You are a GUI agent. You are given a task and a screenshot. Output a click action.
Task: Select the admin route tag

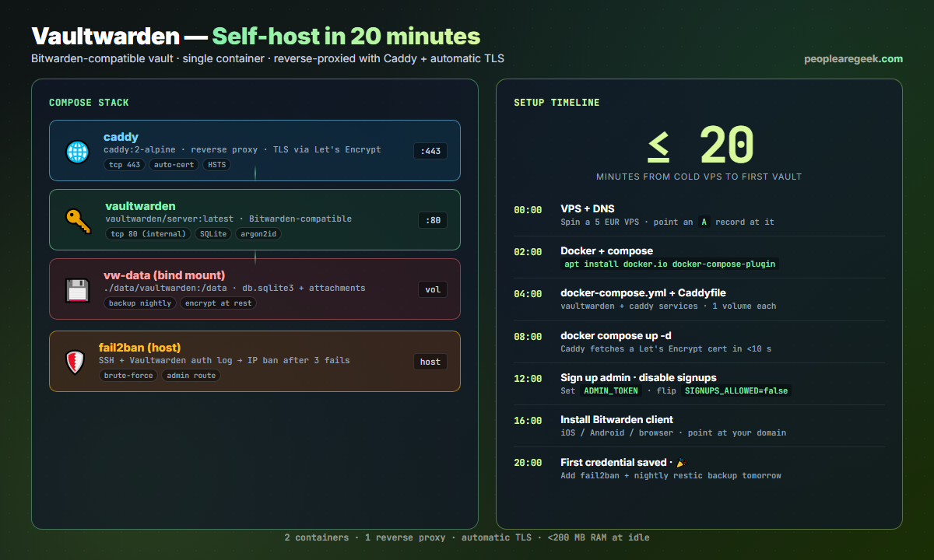(191, 376)
